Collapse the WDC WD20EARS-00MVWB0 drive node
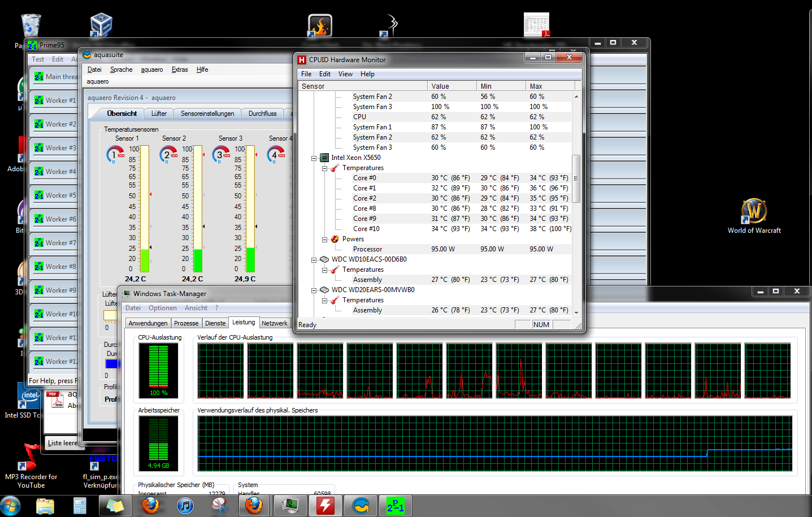This screenshot has width=812, height=517. click(x=314, y=290)
